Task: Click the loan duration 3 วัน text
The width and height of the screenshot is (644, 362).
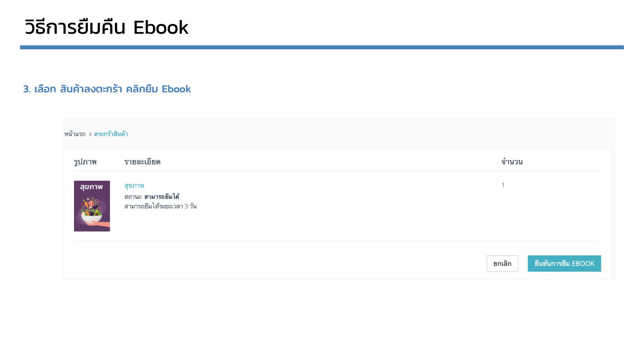Action: click(191, 206)
